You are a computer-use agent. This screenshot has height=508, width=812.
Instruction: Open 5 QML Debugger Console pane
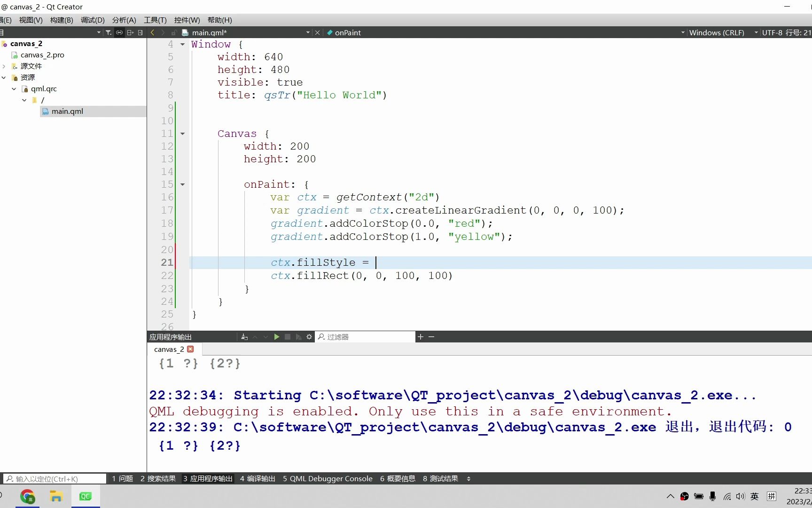click(328, 479)
